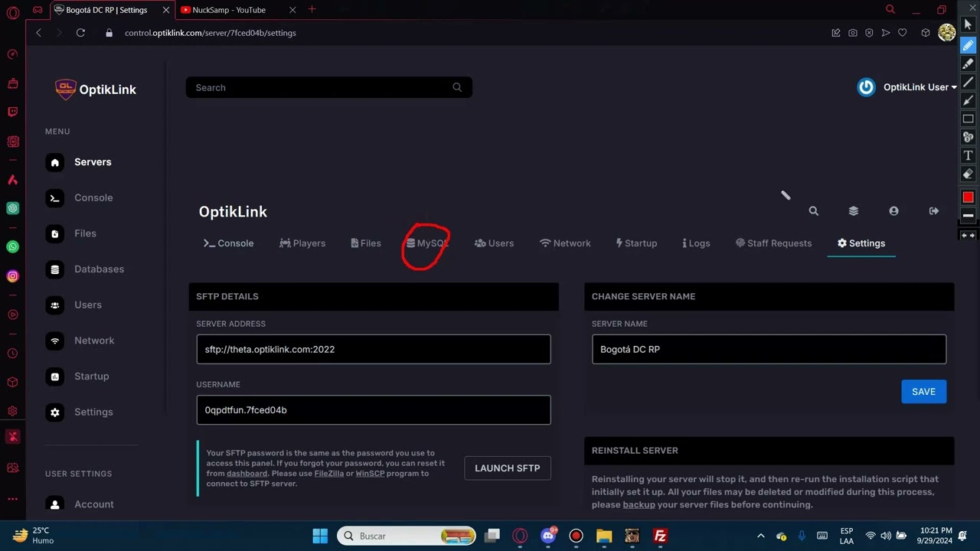The width and height of the screenshot is (980, 551).
Task: Click the panel Search field
Action: point(328,87)
